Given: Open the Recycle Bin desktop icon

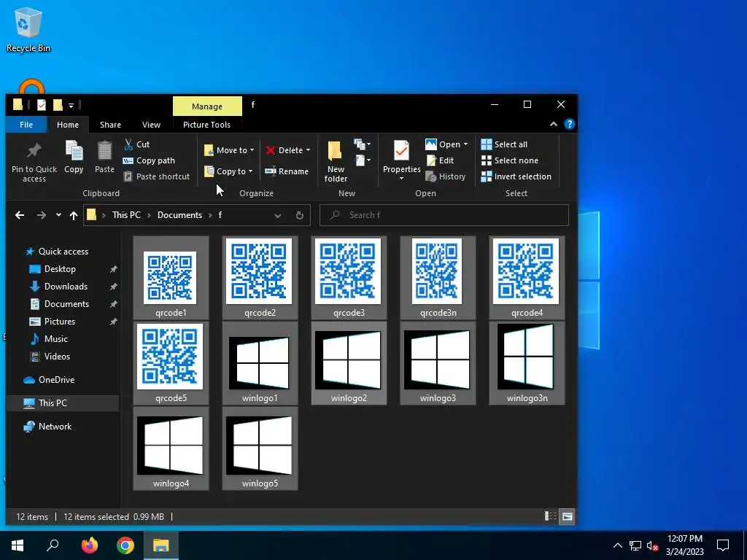Looking at the screenshot, I should click(x=28, y=29).
